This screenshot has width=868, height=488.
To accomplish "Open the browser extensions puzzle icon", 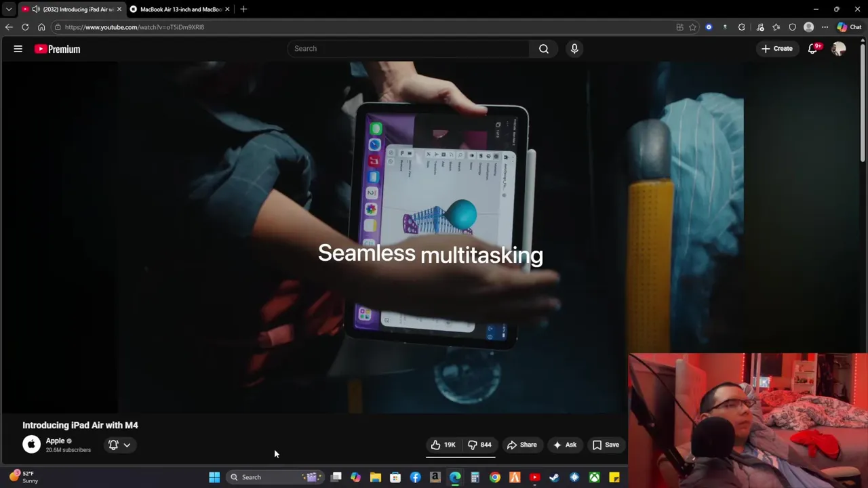I will (741, 27).
